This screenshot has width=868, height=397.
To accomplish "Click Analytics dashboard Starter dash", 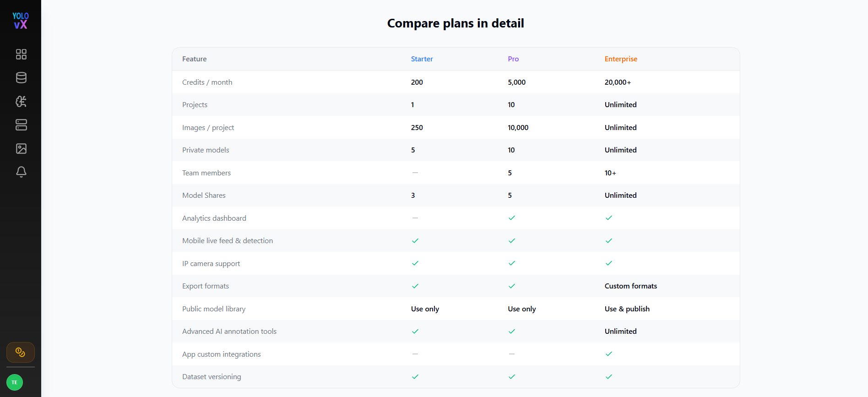I will (415, 218).
